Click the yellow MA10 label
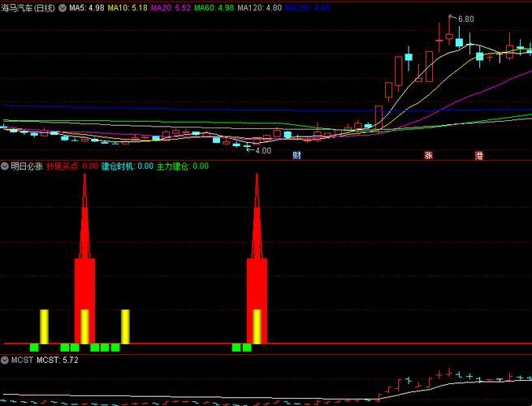Screen dimensions: 532x406 pos(128,7)
